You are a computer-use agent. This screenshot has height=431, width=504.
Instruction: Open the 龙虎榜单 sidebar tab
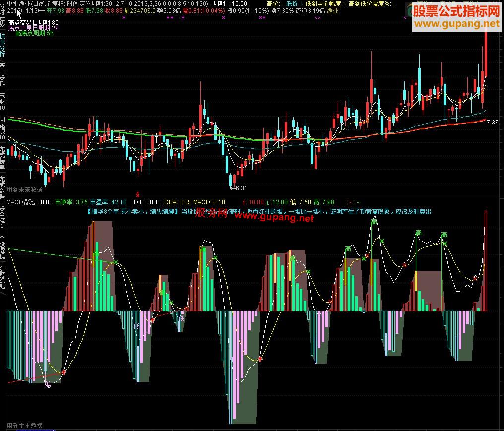point(2,158)
